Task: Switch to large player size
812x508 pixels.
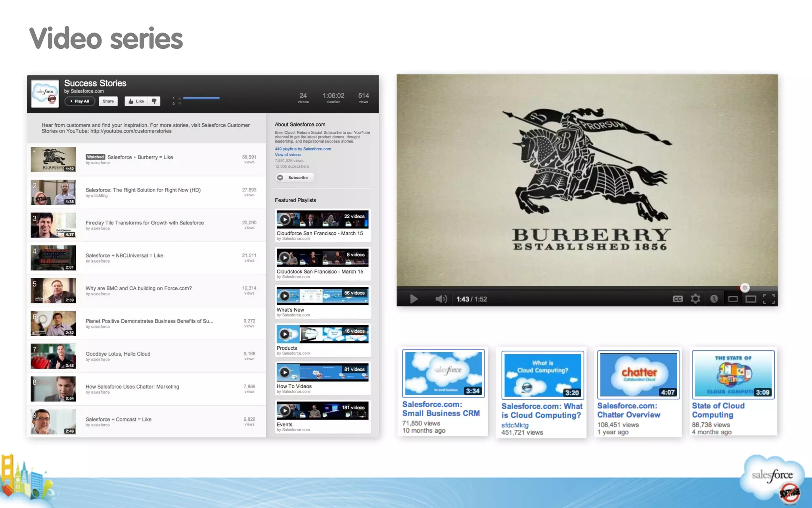Action: [x=751, y=299]
